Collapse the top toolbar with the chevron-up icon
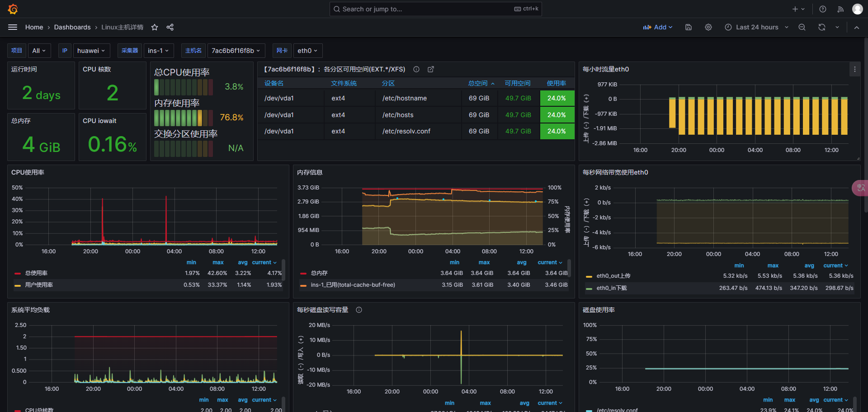868x412 pixels. [x=857, y=27]
